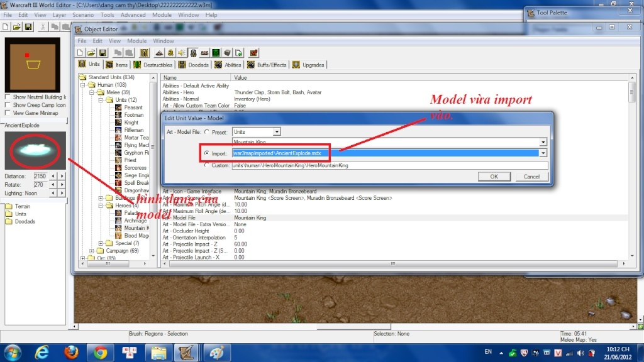Launch Firefox from the taskbar
644x362 pixels.
click(x=71, y=353)
